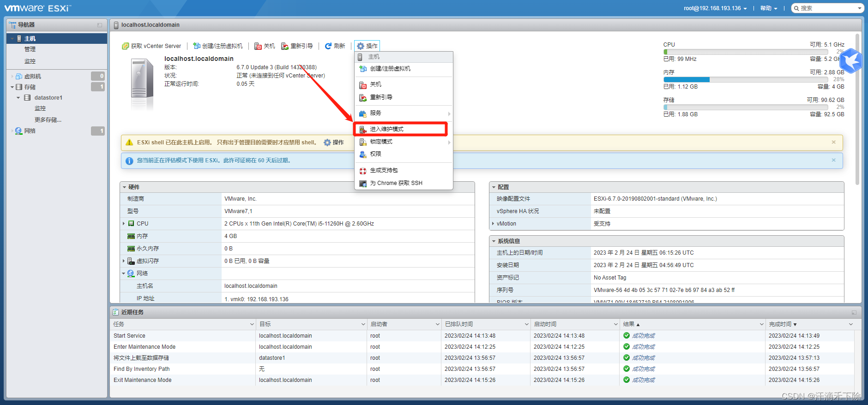Screen dimensions: 868x405
Task: Click into the 搜索 field
Action: click(x=827, y=8)
